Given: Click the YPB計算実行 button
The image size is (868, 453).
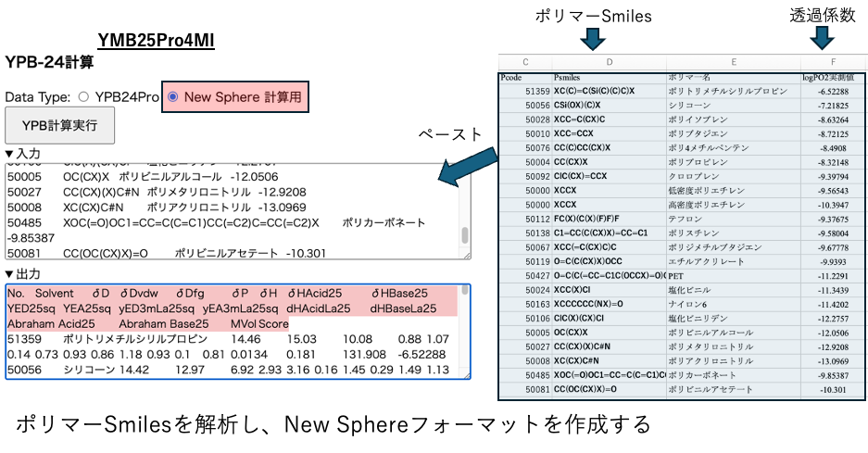Looking at the screenshot, I should 60,126.
